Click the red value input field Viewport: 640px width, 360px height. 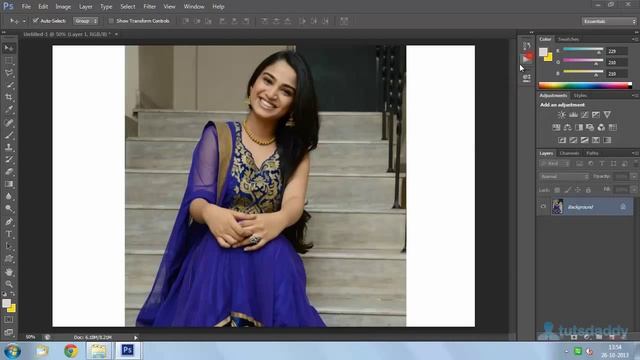pyautogui.click(x=617, y=51)
